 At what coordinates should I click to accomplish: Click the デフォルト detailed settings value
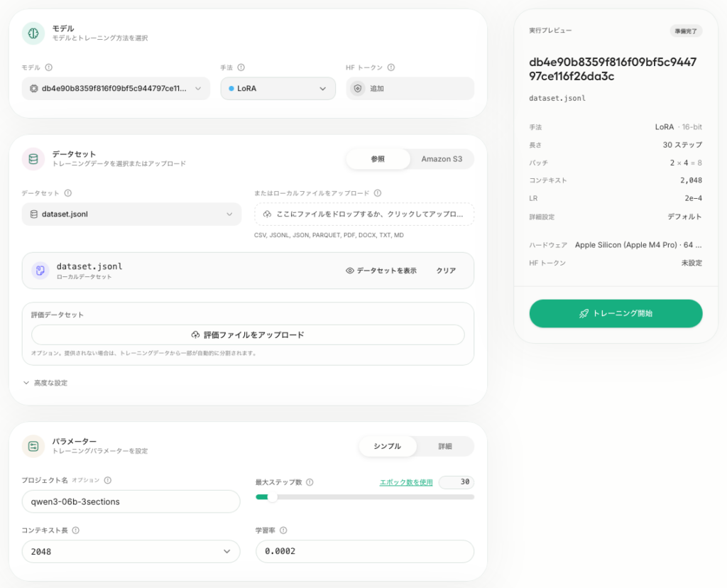685,217
